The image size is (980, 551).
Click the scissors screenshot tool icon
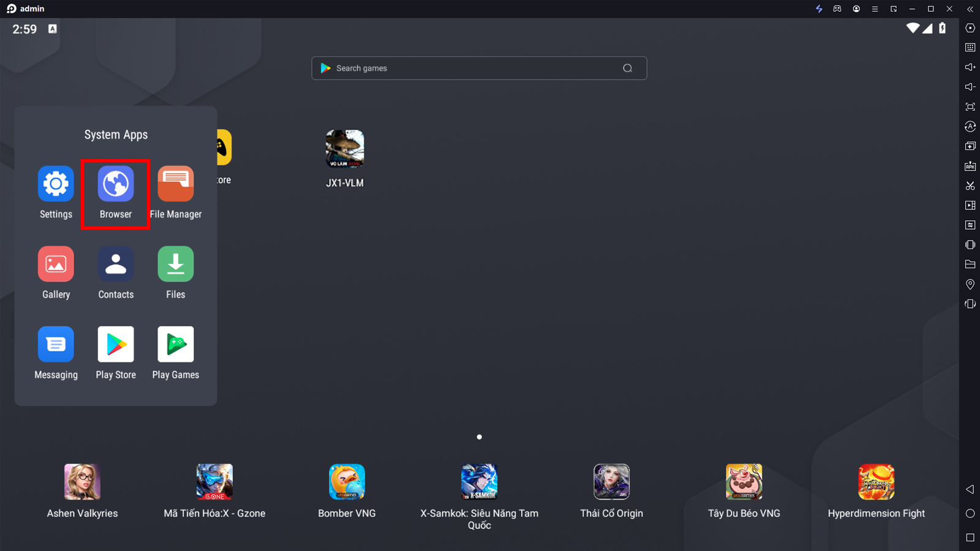click(970, 186)
